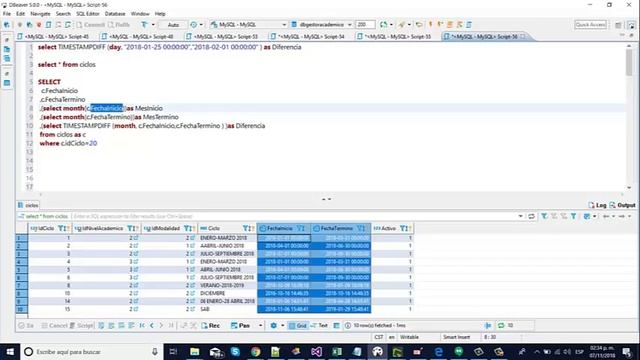640x360 pixels.
Task: Open the Auto commit mode selector
Action: click(x=173, y=25)
